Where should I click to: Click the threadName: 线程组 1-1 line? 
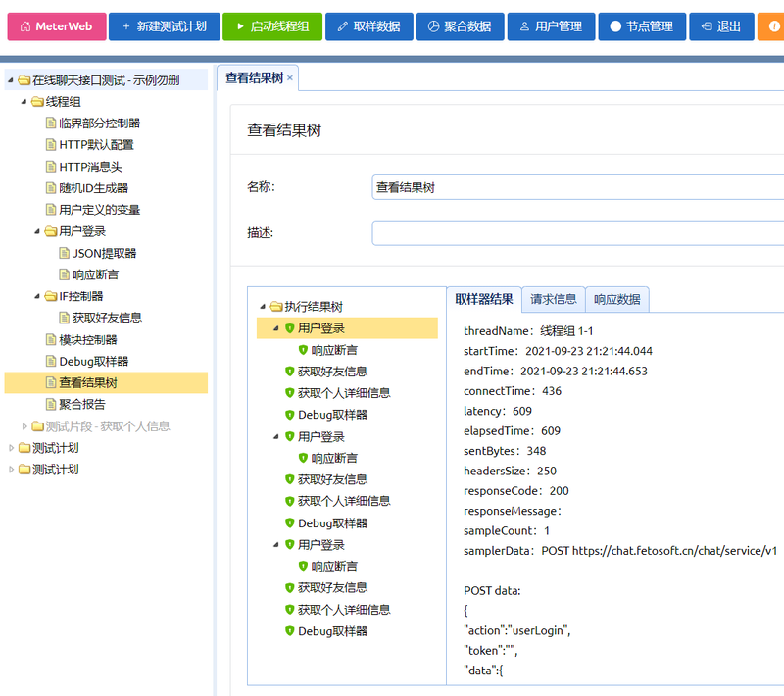[x=528, y=331]
